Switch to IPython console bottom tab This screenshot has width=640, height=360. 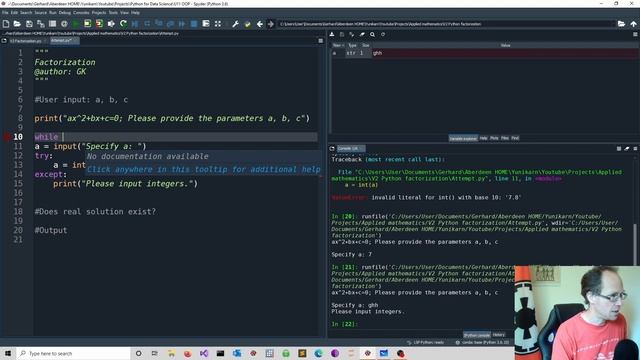pyautogui.click(x=476, y=335)
